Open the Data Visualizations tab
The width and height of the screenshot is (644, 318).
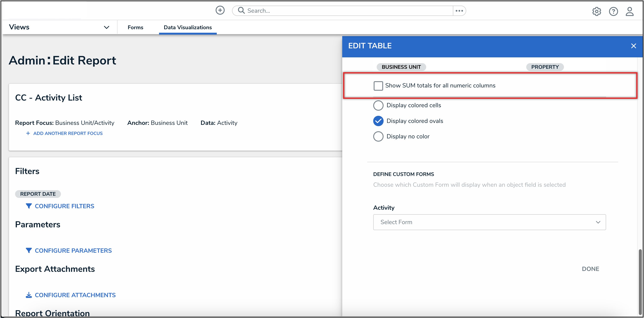[x=187, y=28]
